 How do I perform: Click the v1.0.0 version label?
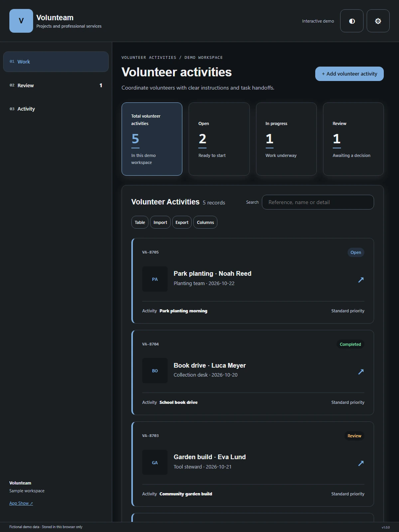(386, 527)
